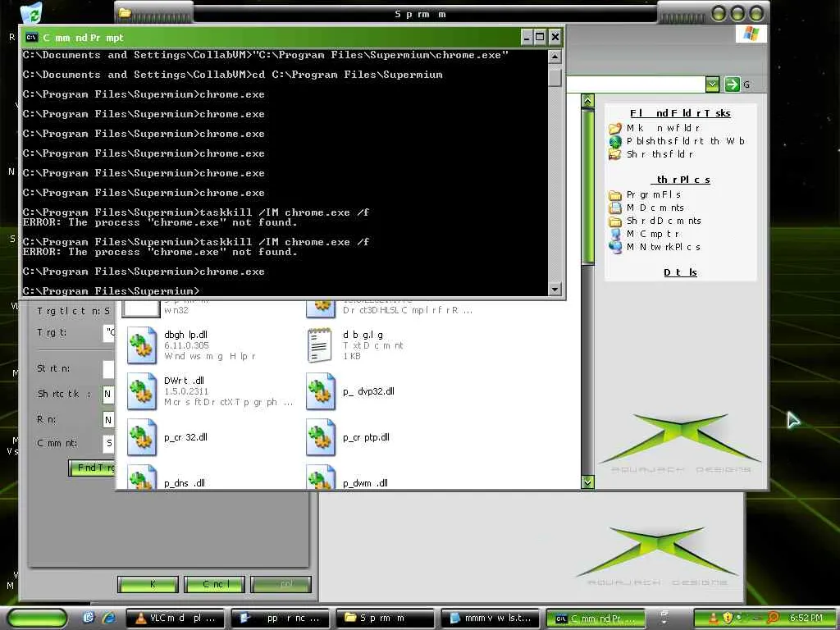Expand the Details section
Screen dimensions: 840x630
pyautogui.click(x=680, y=272)
